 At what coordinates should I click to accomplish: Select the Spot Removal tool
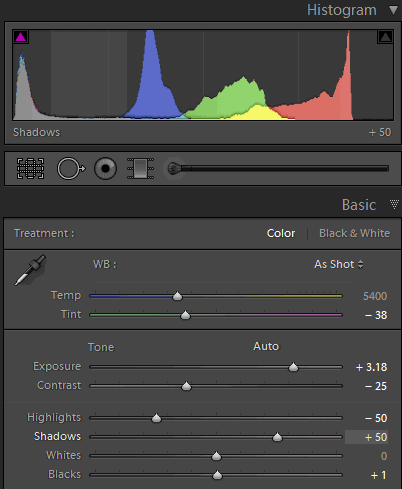pyautogui.click(x=71, y=169)
